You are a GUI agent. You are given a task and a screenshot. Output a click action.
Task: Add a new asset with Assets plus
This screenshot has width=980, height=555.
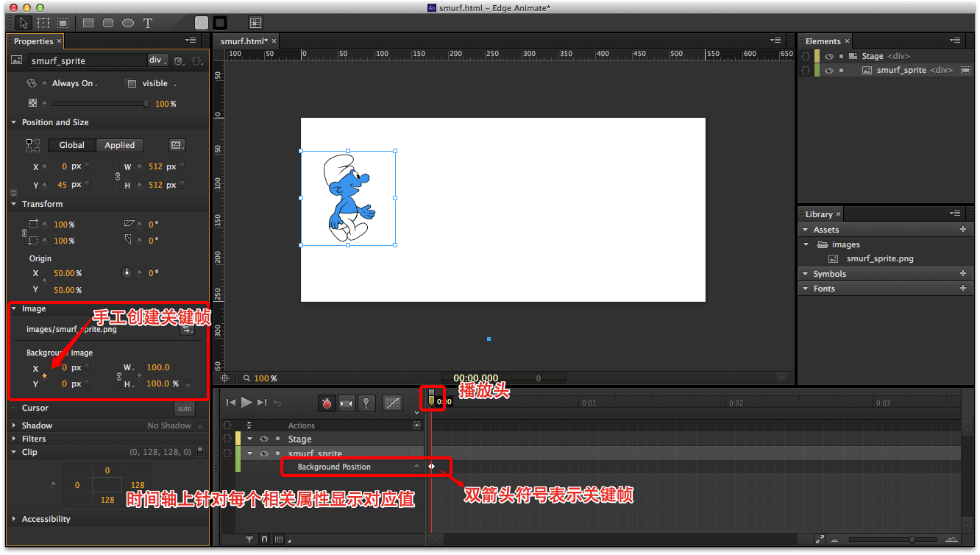pos(963,230)
